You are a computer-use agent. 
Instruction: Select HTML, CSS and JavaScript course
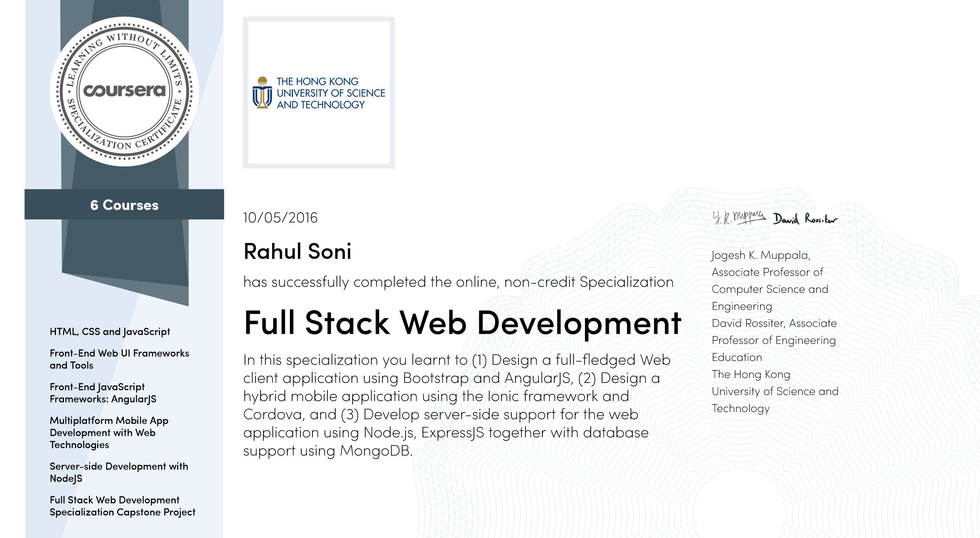(110, 331)
